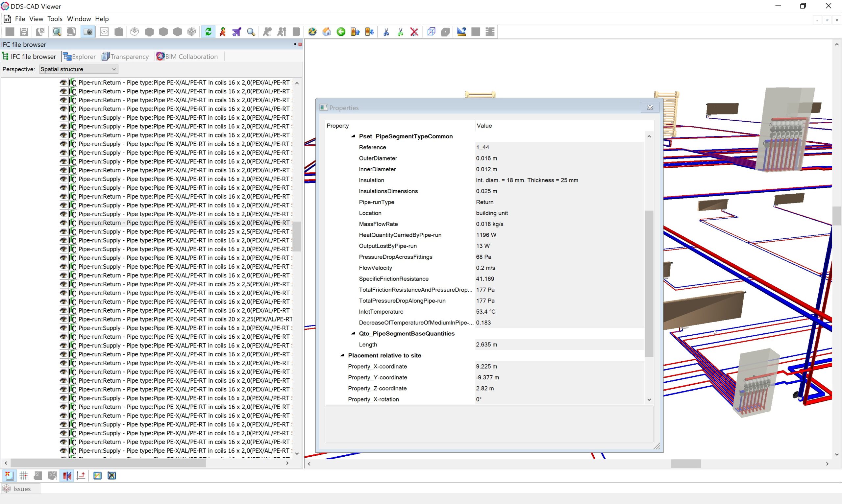842x504 pixels.
Task: Click the bottom toolbar red star panel icon
Action: (x=9, y=476)
